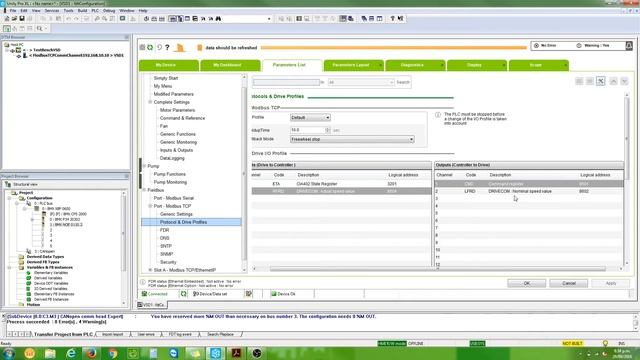The height and width of the screenshot is (360, 640).
Task: Click the down arrow icon above parameters
Action: coord(624,81)
